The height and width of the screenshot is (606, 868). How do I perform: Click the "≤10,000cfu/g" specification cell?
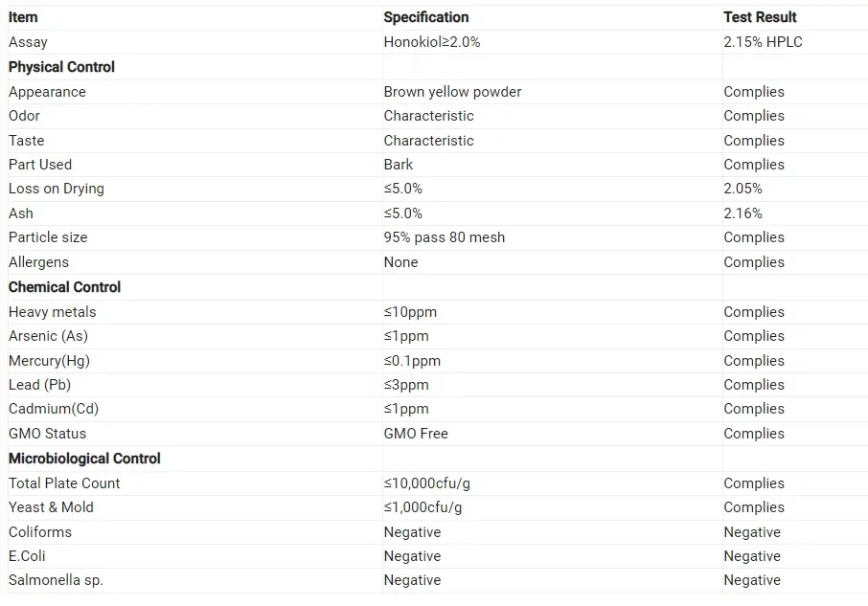coord(427,483)
